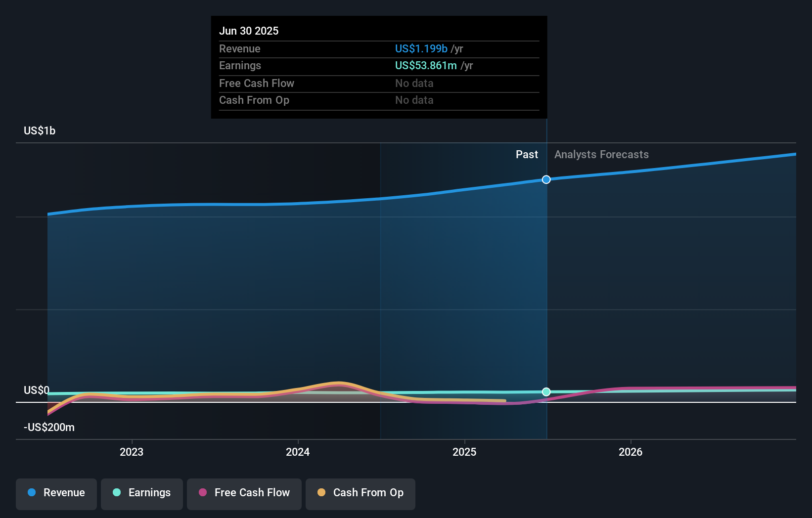Viewport: 812px width, 518px height.
Task: Click the Analysts Forecasts label
Action: (601, 155)
